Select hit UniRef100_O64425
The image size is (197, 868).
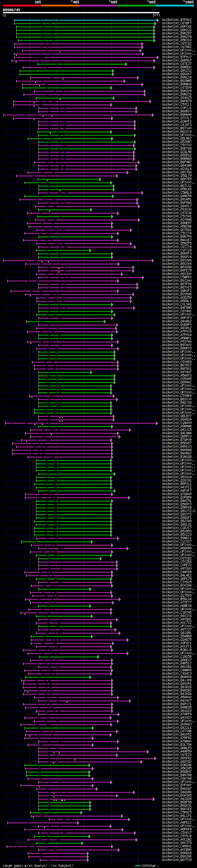point(177,98)
